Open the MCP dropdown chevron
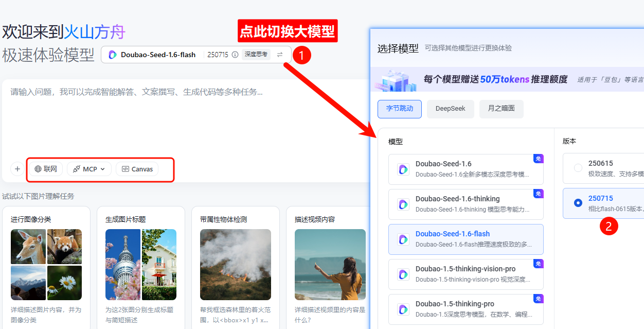This screenshot has height=329, width=644. coord(102,169)
